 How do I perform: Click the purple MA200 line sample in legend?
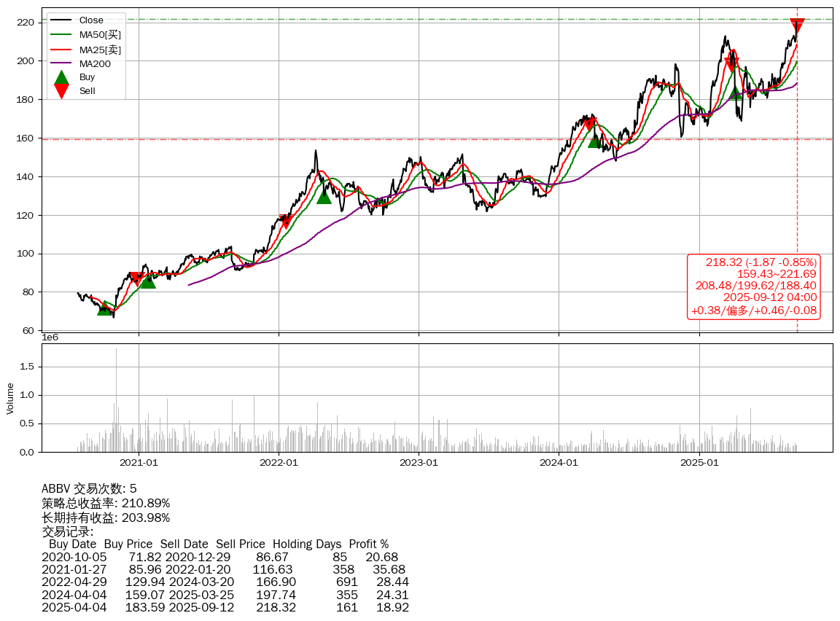62,63
